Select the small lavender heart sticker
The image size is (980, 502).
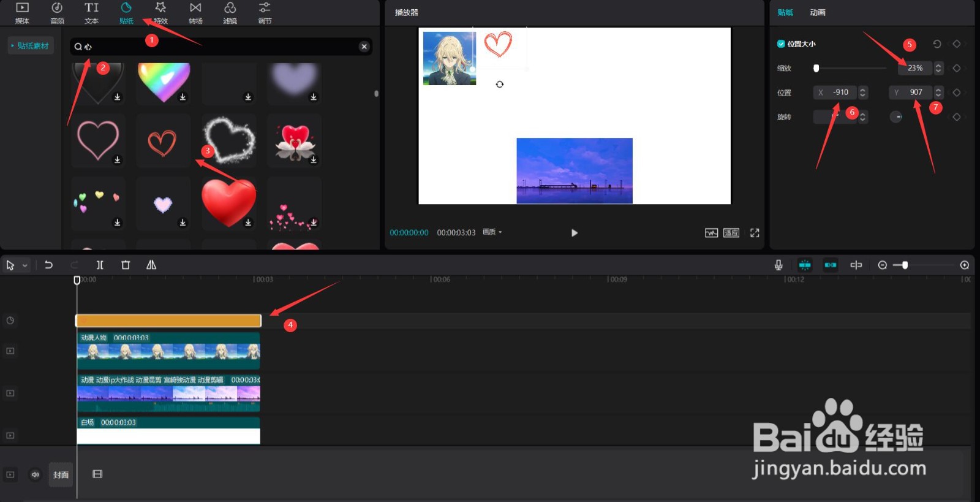(x=163, y=203)
